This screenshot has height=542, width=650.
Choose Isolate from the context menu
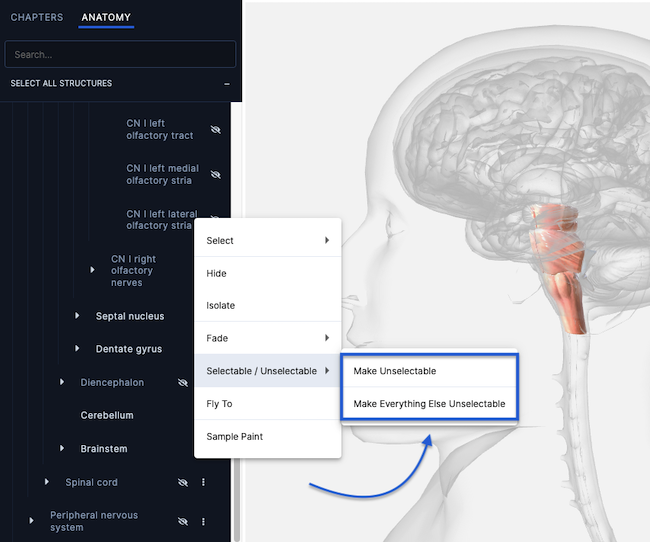coord(221,305)
